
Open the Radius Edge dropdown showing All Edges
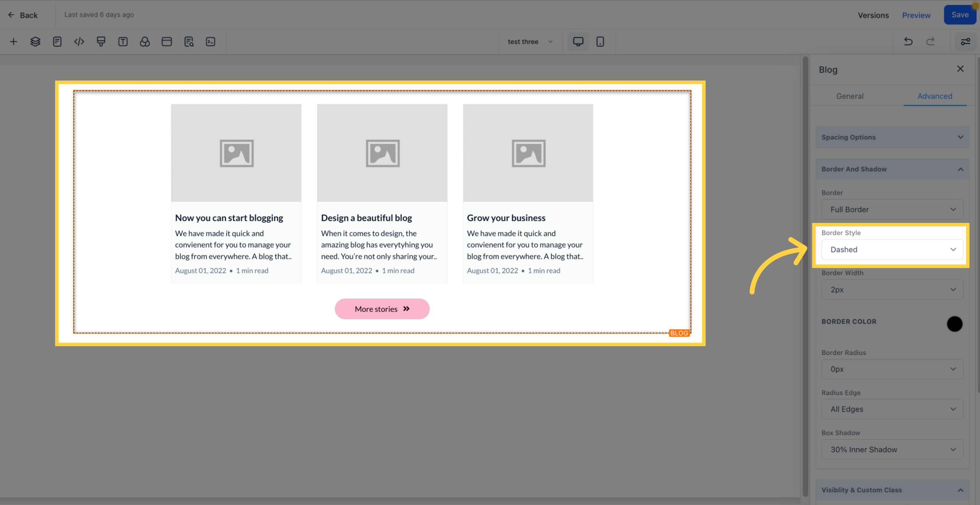click(892, 409)
